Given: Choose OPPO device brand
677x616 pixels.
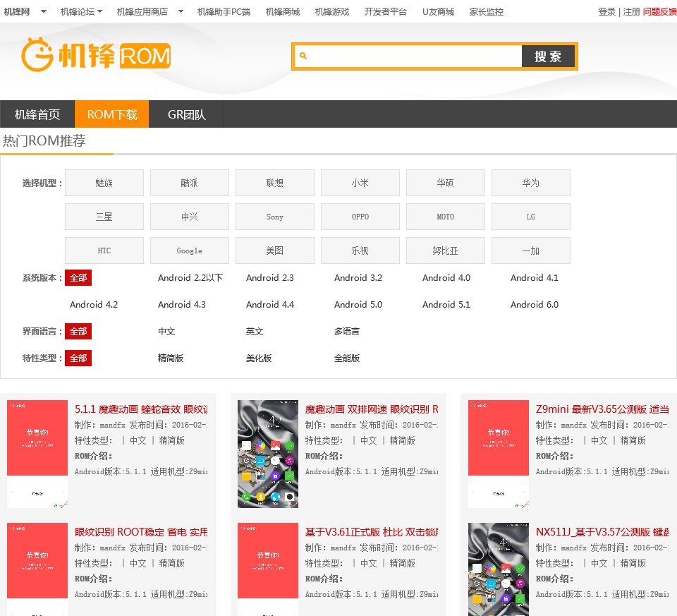Looking at the screenshot, I should pos(360,217).
